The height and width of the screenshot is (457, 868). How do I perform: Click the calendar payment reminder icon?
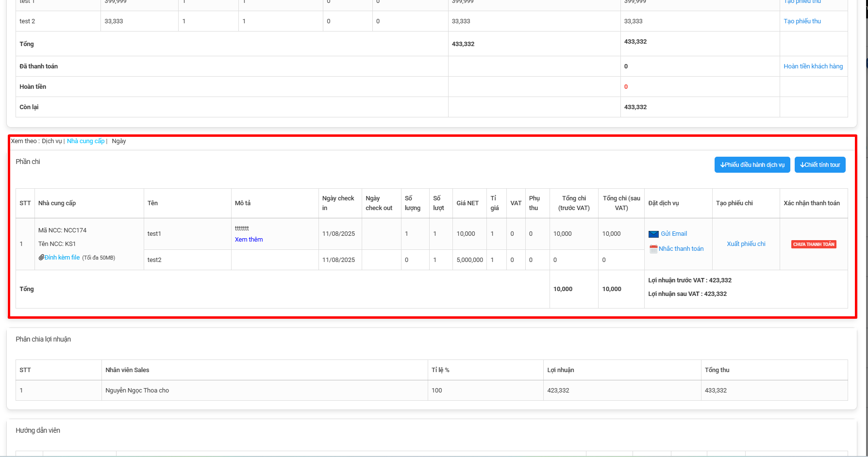point(653,249)
